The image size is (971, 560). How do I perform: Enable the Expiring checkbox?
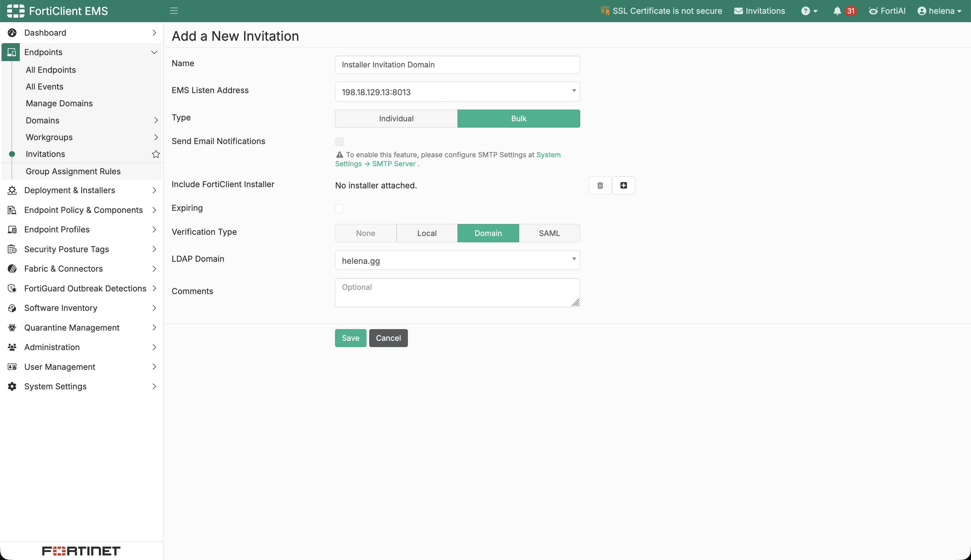coord(339,208)
